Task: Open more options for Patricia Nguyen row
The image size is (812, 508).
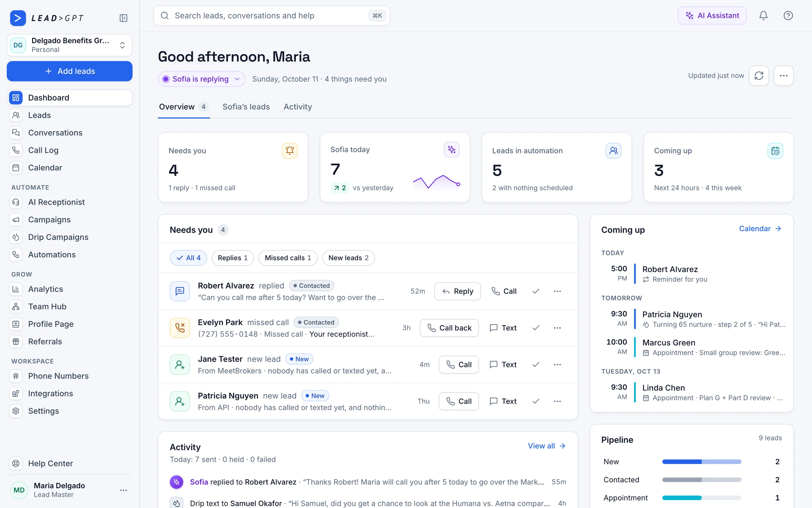Action: point(557,401)
